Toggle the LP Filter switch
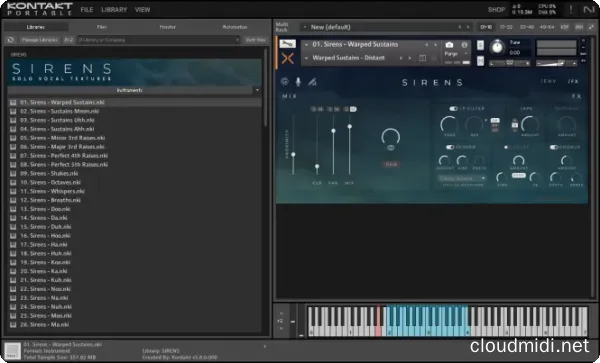The image size is (600, 363). coord(453,109)
